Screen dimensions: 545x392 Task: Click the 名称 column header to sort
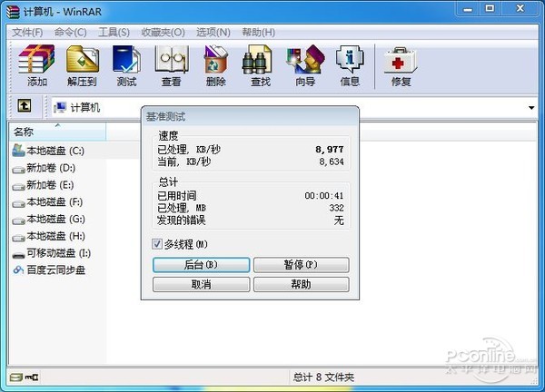(x=57, y=132)
